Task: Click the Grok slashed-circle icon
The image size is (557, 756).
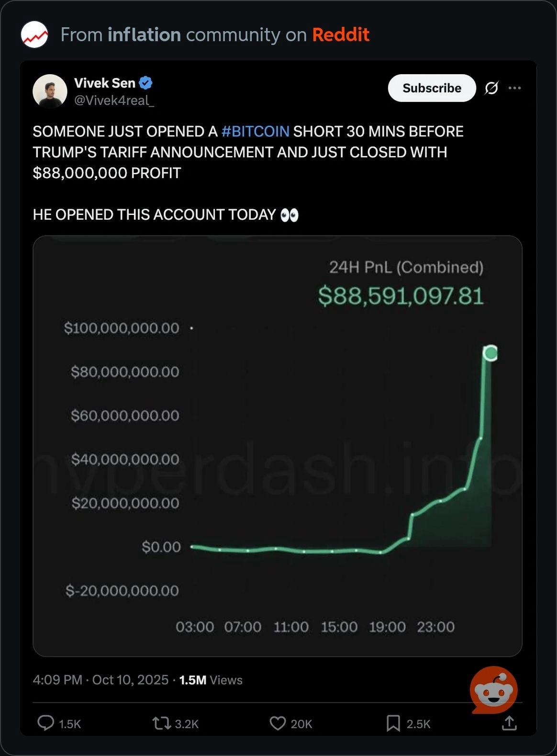Action: point(491,88)
